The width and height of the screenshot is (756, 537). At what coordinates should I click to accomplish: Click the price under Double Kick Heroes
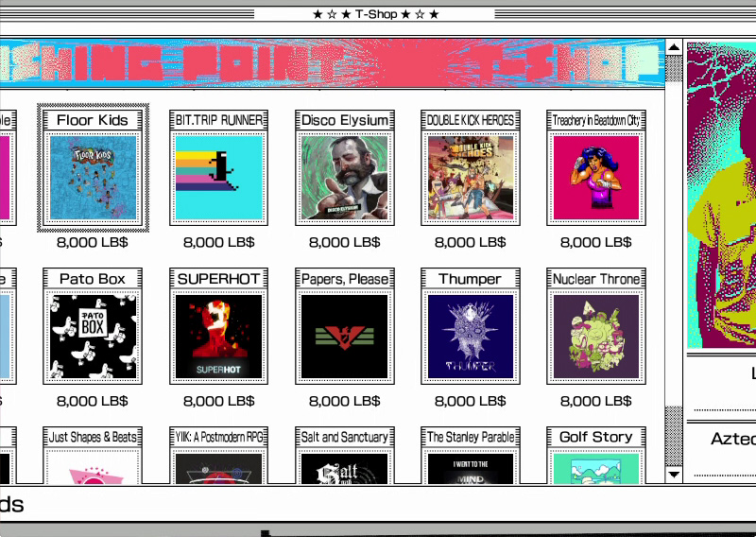(x=471, y=242)
